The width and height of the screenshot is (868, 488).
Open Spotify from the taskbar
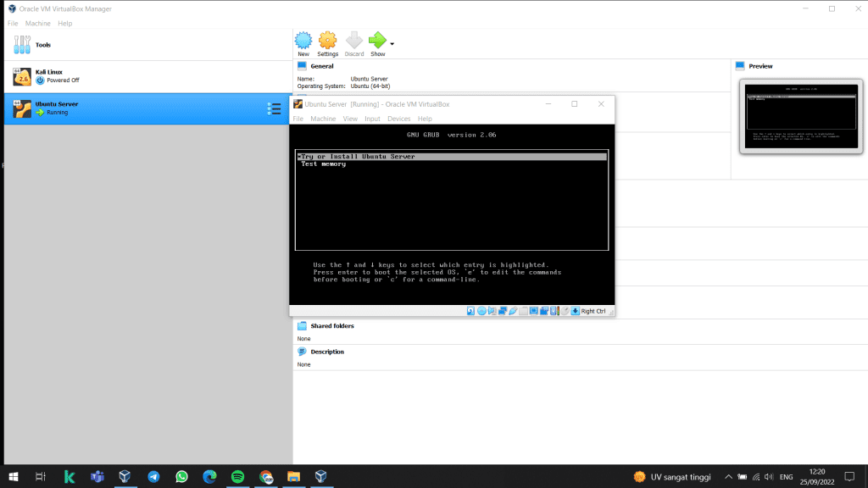[237, 477]
